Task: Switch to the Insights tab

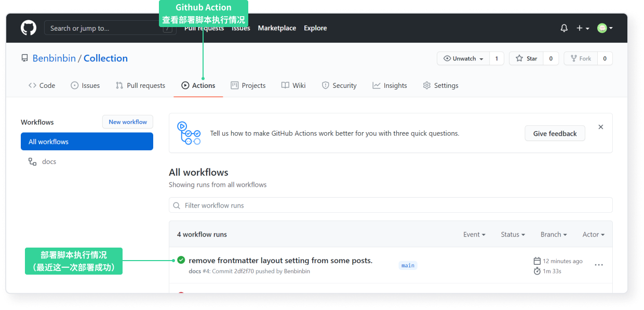Action: coord(390,85)
